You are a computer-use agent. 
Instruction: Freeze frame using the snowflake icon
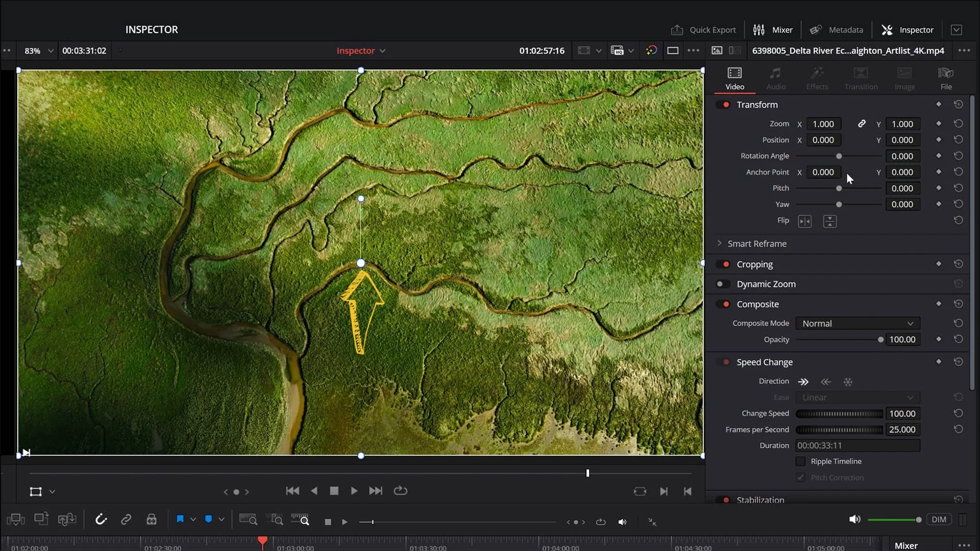[849, 381]
